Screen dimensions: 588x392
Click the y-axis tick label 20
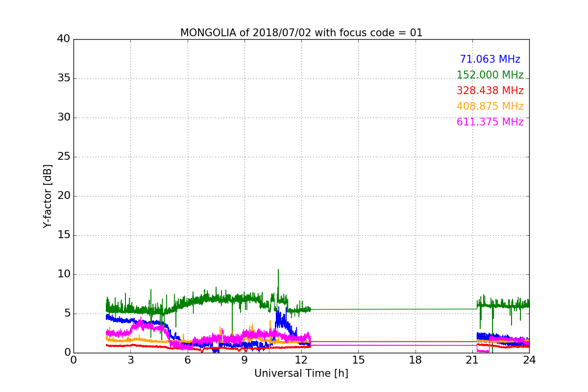point(64,196)
